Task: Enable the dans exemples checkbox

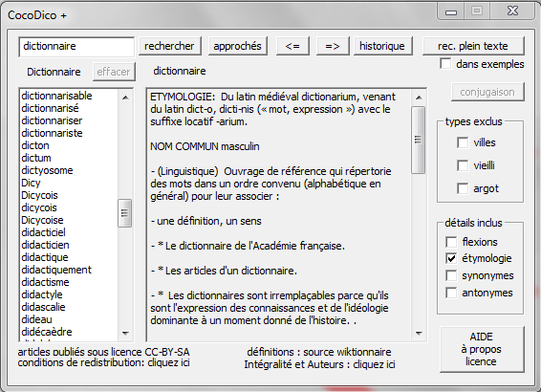Action: [x=445, y=64]
